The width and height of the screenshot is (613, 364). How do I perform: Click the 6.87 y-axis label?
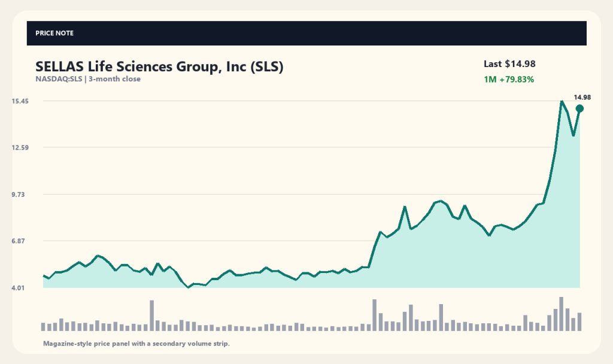tap(18, 241)
